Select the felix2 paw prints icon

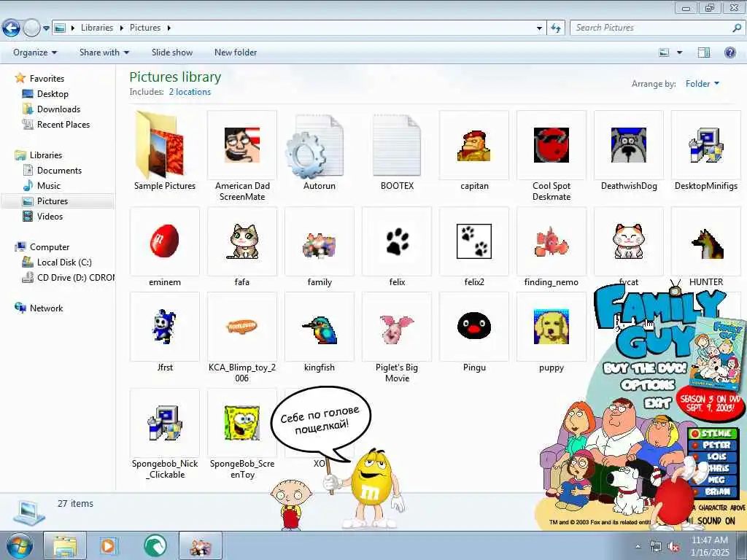pyautogui.click(x=474, y=241)
